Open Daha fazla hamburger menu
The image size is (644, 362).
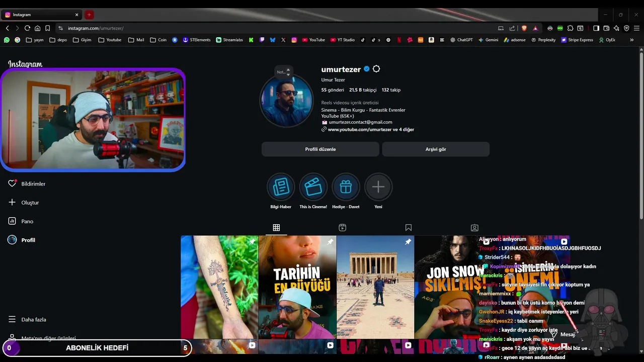12,319
